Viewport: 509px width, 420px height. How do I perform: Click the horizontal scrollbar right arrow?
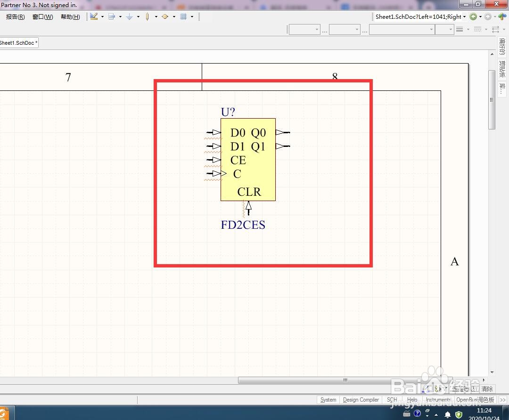[x=484, y=380]
